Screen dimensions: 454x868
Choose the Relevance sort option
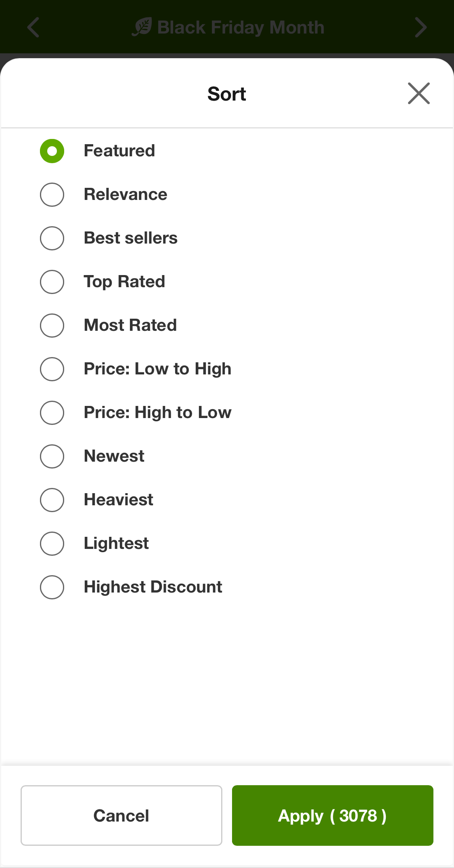52,195
